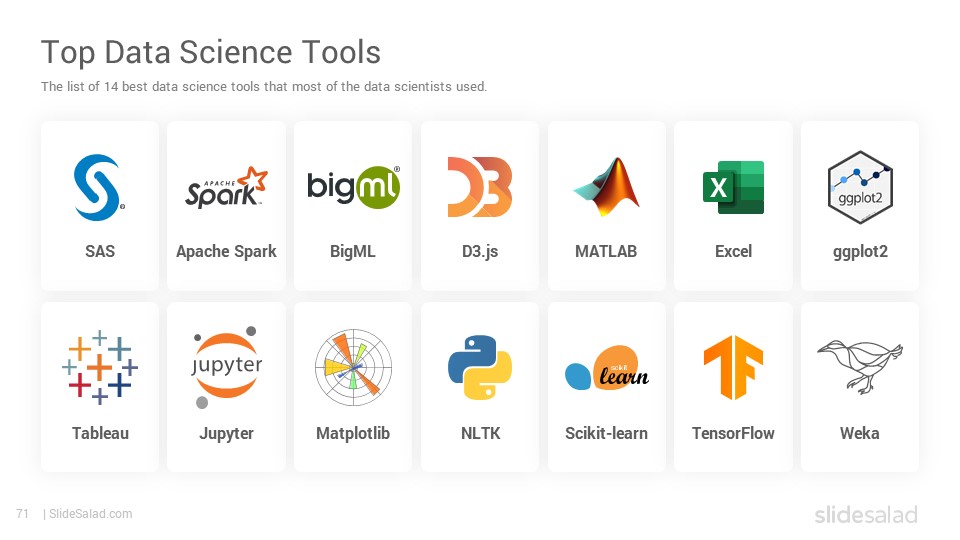Click the "MATLAB" label
960x540 pixels.
tap(606, 251)
